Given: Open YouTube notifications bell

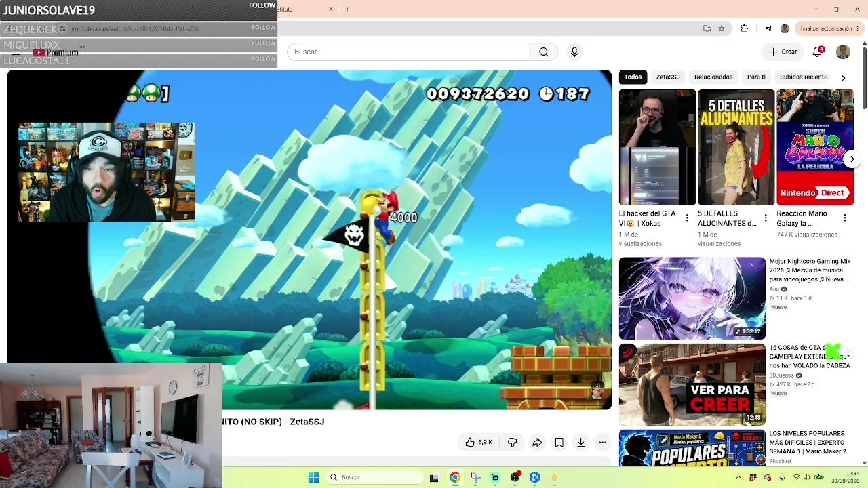Looking at the screenshot, I should point(818,52).
